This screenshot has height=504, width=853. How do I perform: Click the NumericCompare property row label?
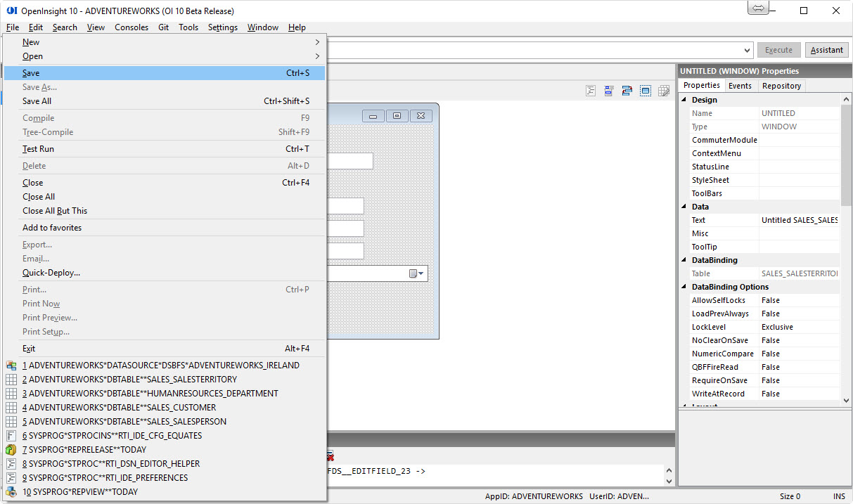pyautogui.click(x=722, y=354)
